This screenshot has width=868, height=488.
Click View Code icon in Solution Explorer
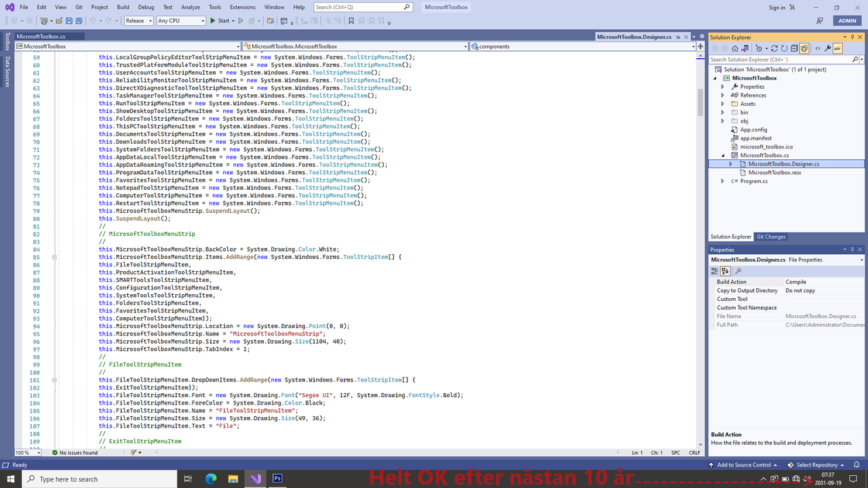[818, 48]
